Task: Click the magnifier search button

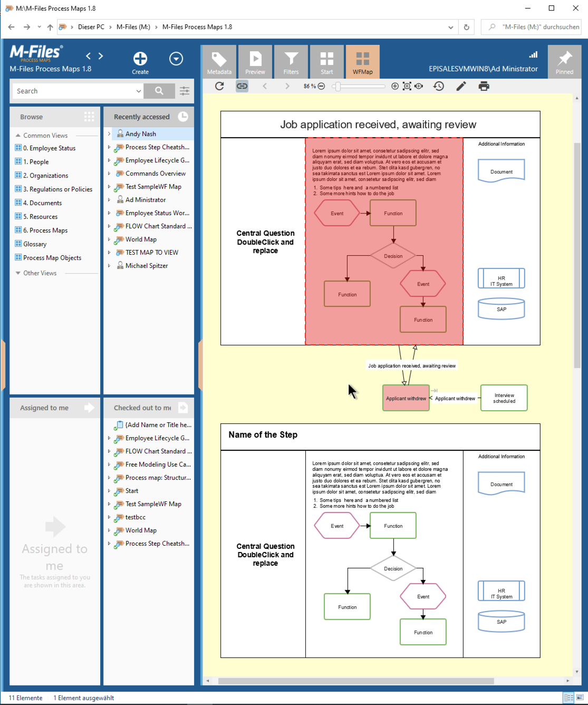Action: (x=159, y=91)
